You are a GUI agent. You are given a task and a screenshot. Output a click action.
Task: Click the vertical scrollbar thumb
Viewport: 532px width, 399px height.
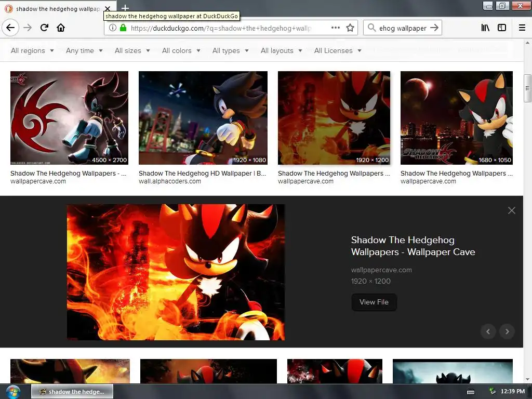pos(527,88)
